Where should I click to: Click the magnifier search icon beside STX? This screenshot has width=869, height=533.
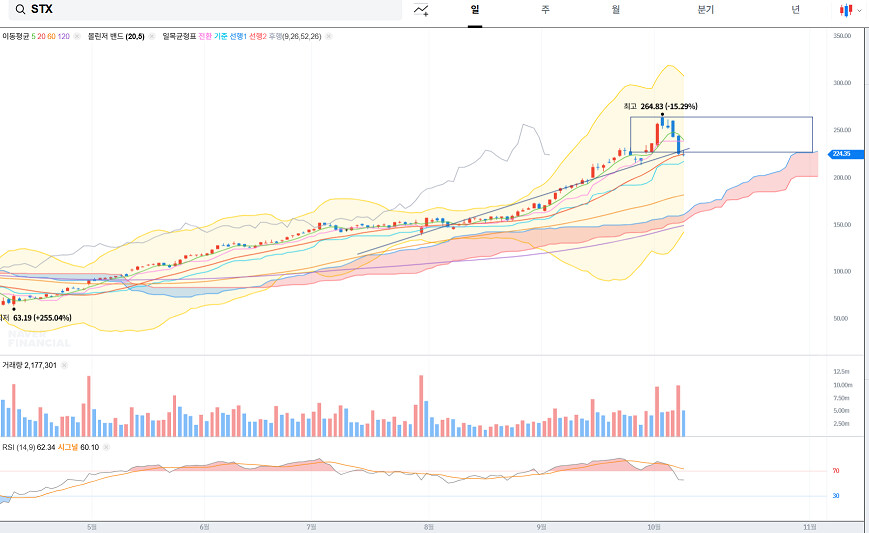(21, 9)
